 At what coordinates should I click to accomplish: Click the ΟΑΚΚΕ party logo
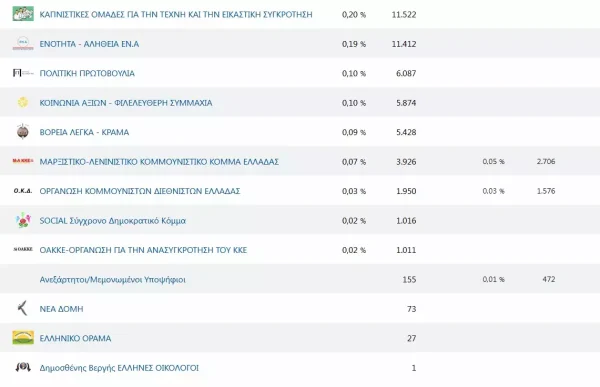pyautogui.click(x=23, y=249)
